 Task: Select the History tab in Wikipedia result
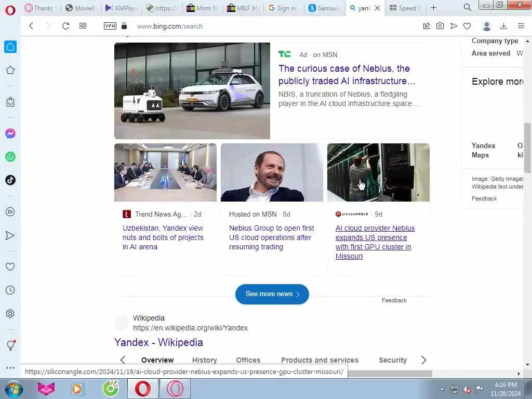[204, 360]
